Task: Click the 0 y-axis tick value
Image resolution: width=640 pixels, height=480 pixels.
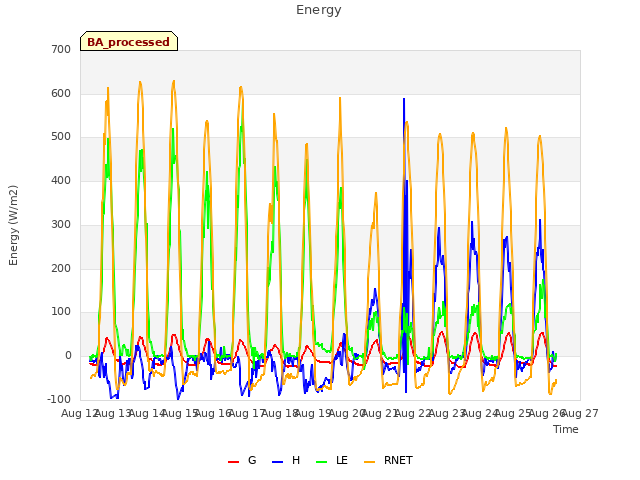Action: click(x=68, y=356)
